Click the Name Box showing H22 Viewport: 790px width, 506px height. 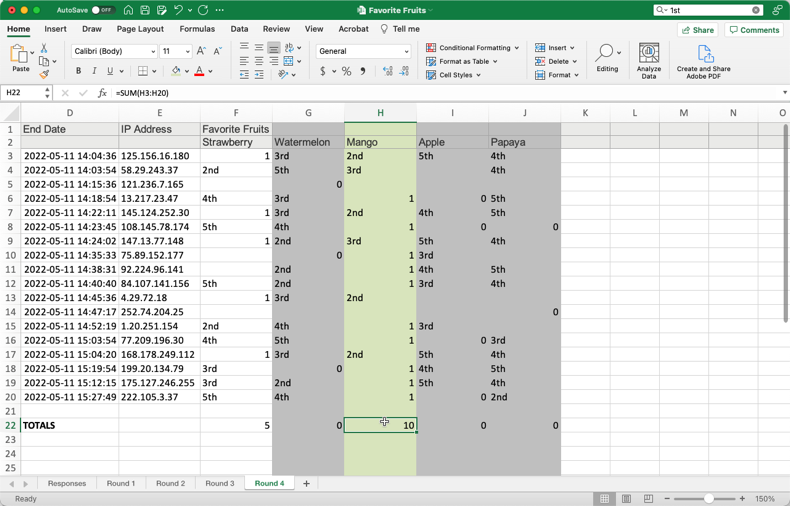(x=24, y=93)
